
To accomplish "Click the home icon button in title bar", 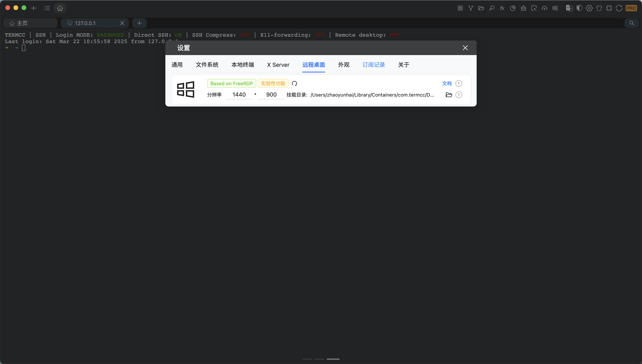I will (60, 8).
